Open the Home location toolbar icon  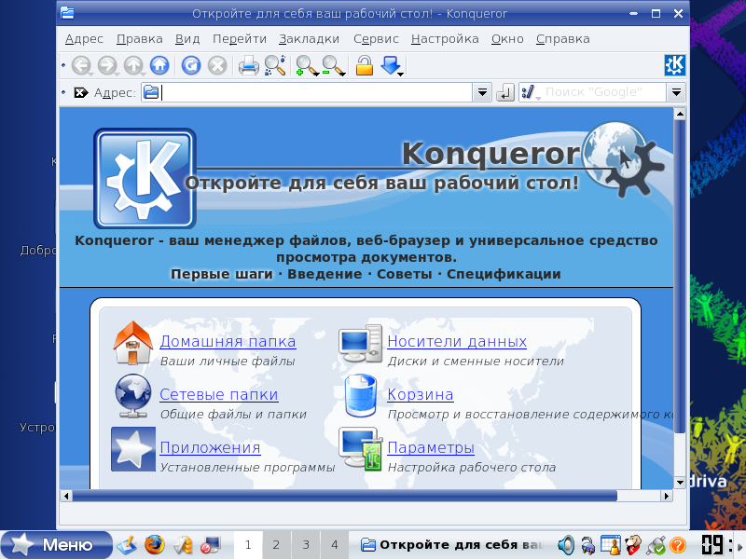point(159,65)
